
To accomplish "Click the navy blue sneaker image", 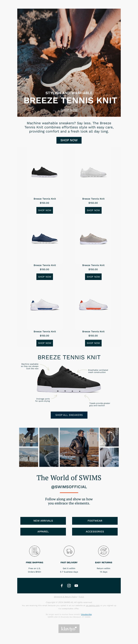I will point(45,238).
